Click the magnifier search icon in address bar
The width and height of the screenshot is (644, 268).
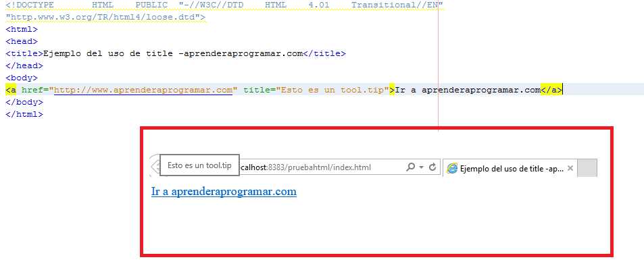[410, 167]
